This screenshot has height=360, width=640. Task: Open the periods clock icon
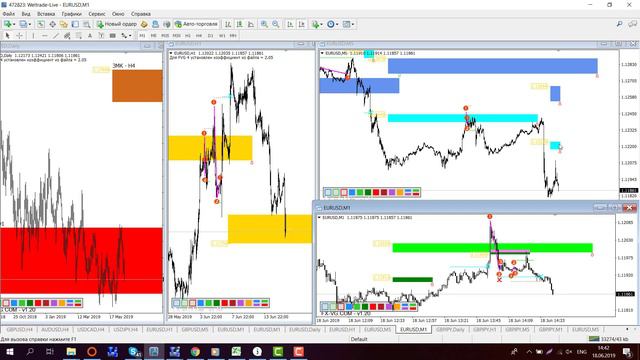(331, 24)
